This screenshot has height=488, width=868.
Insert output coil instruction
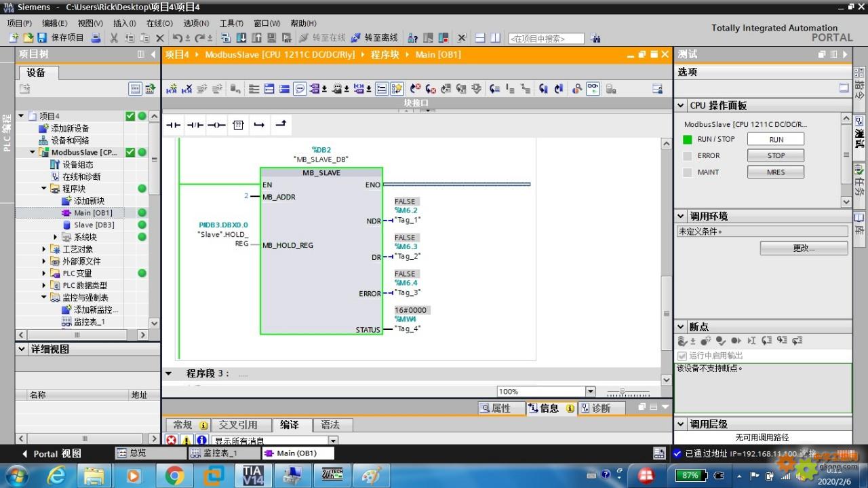216,125
